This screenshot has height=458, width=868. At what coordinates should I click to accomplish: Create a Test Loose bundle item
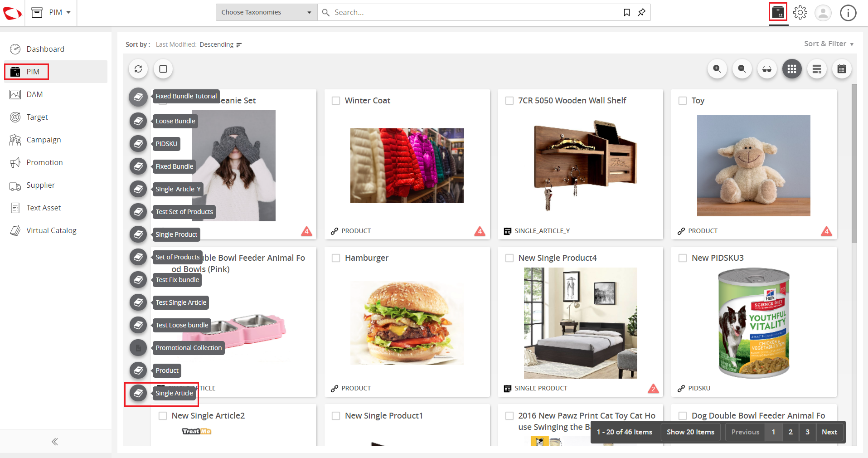click(138, 325)
